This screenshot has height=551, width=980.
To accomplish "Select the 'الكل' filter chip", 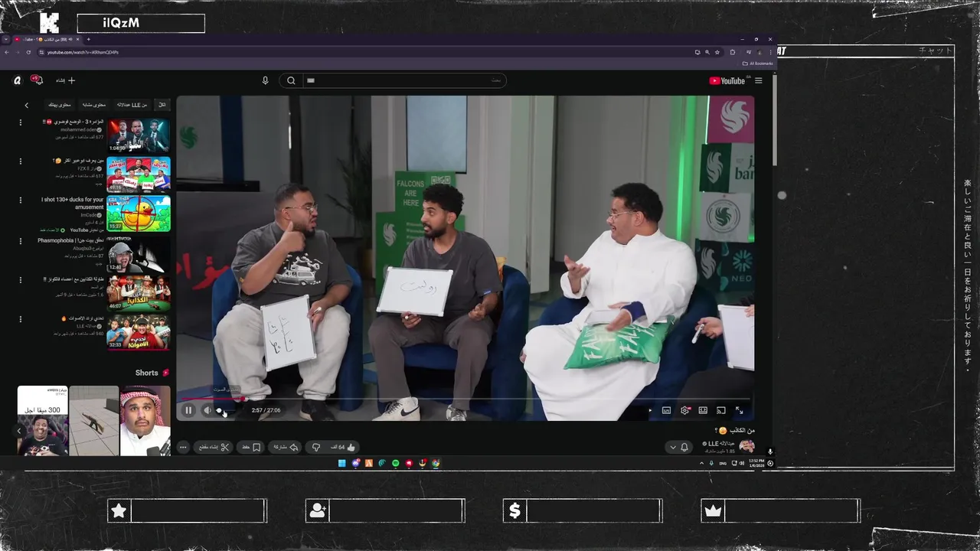I will click(x=162, y=105).
